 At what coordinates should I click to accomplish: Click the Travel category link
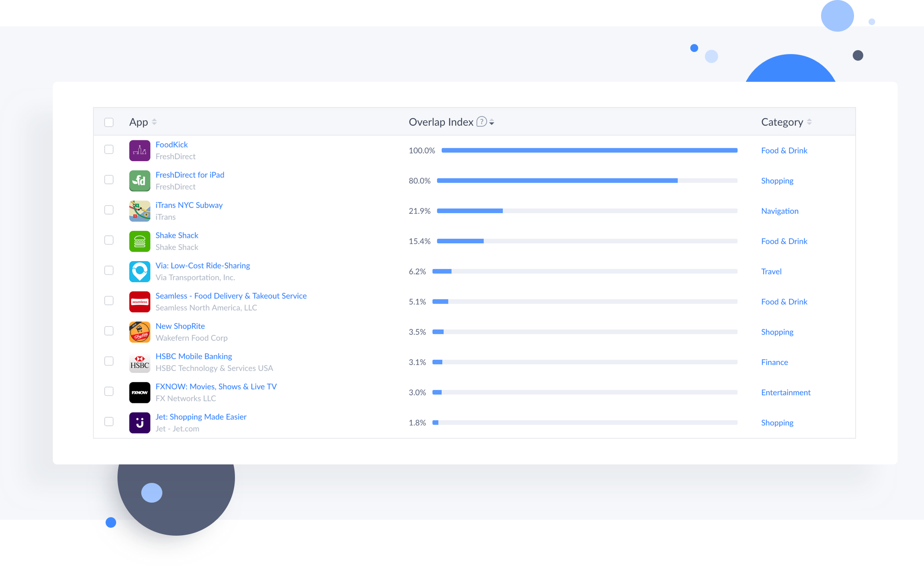771,271
